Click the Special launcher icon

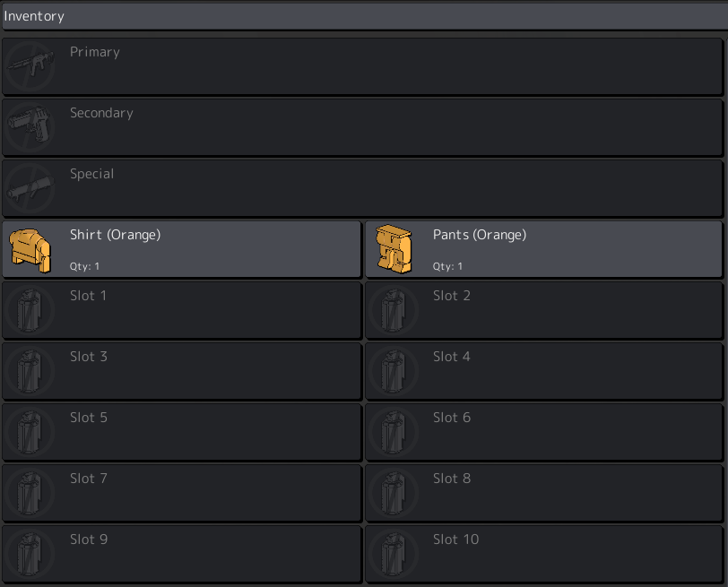30,188
